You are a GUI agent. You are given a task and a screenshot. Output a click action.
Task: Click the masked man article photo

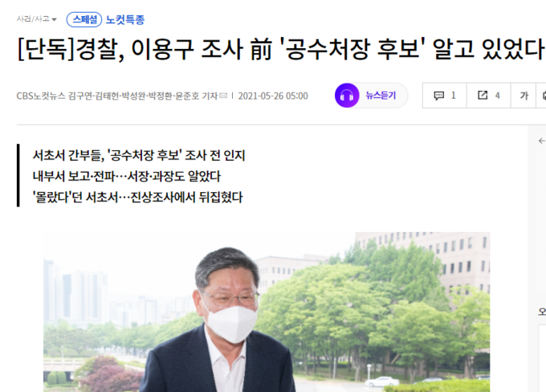click(x=267, y=312)
